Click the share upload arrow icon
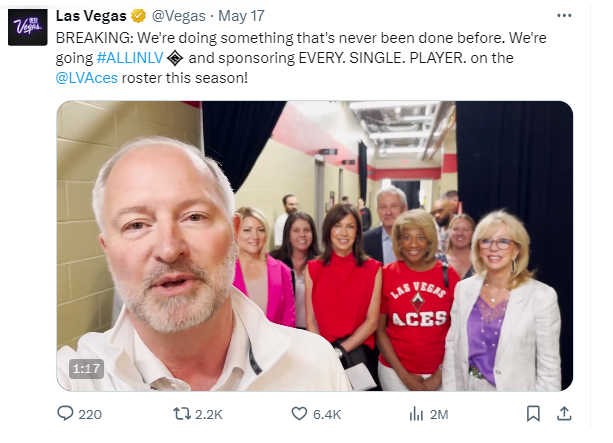 (563, 413)
